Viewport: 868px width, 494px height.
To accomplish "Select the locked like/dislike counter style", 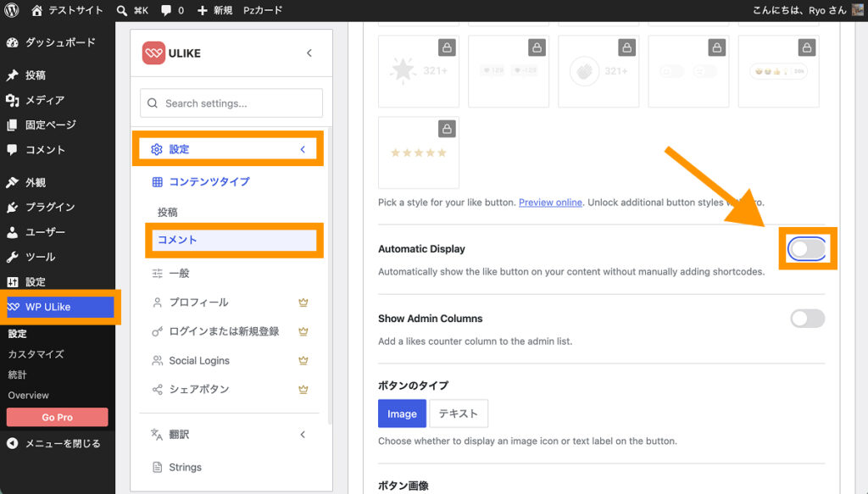I will 509,71.
